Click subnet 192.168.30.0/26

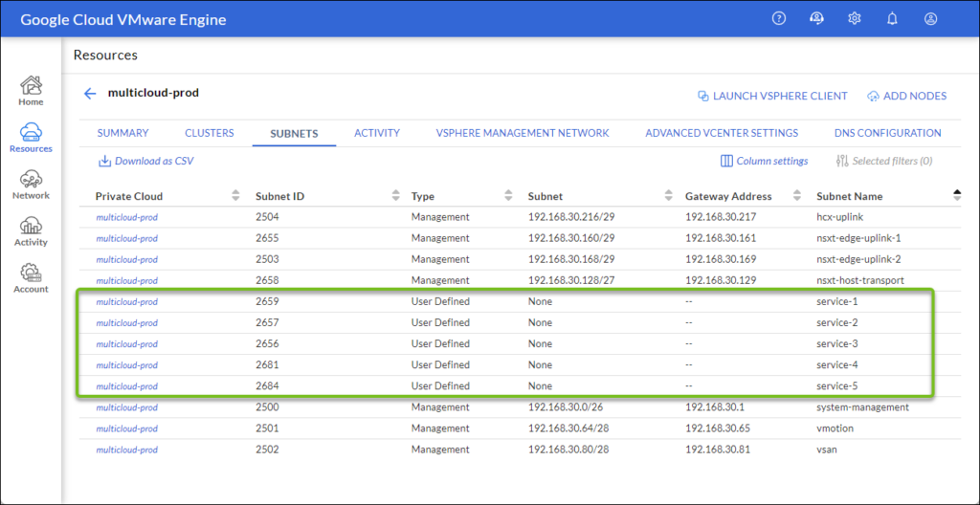pos(567,406)
